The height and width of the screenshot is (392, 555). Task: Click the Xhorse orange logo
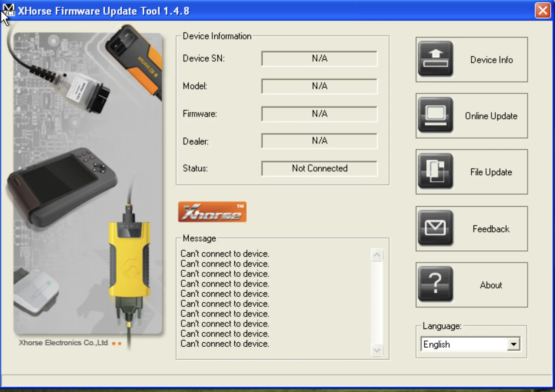click(x=212, y=212)
